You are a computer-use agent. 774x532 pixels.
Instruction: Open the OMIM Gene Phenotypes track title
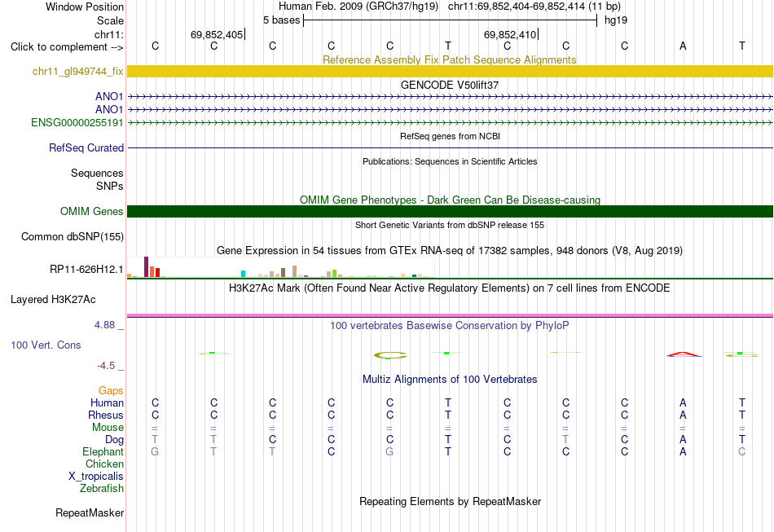(x=450, y=200)
